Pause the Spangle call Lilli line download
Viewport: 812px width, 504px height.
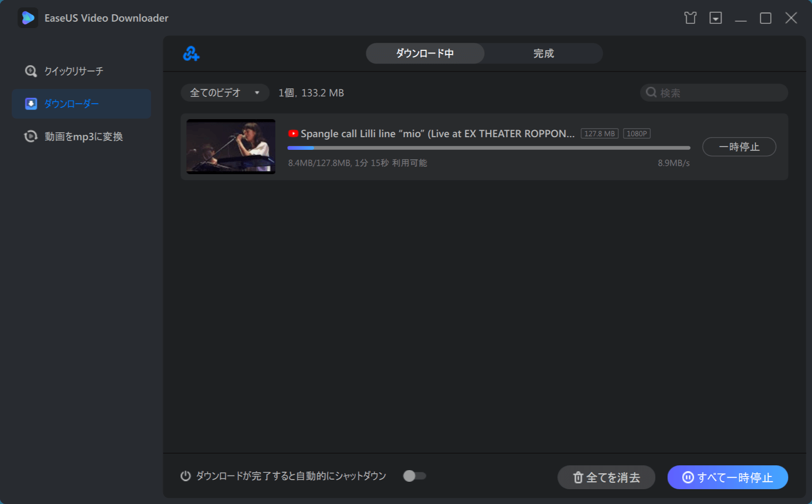tap(739, 147)
